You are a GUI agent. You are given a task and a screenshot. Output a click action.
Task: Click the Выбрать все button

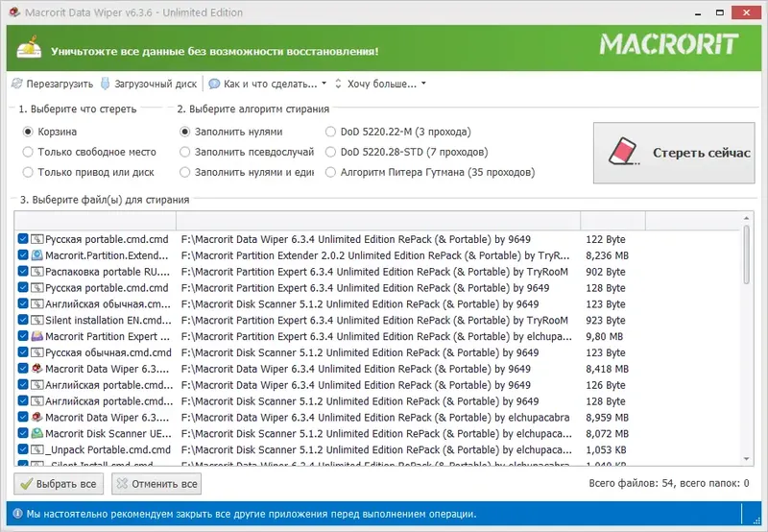(x=59, y=483)
